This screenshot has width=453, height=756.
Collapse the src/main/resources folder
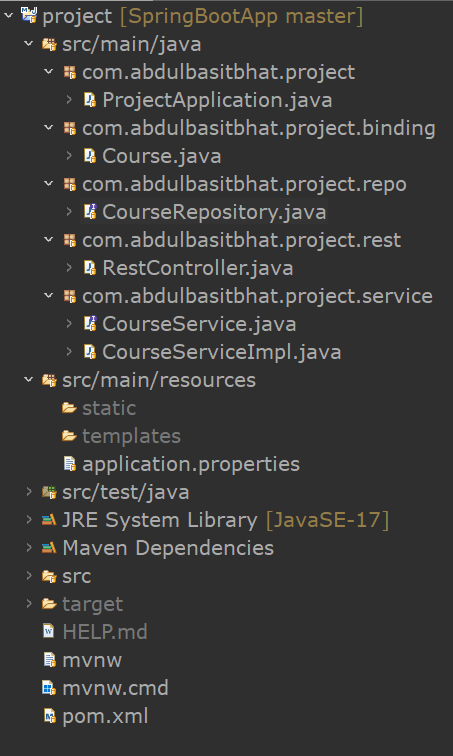(x=28, y=380)
